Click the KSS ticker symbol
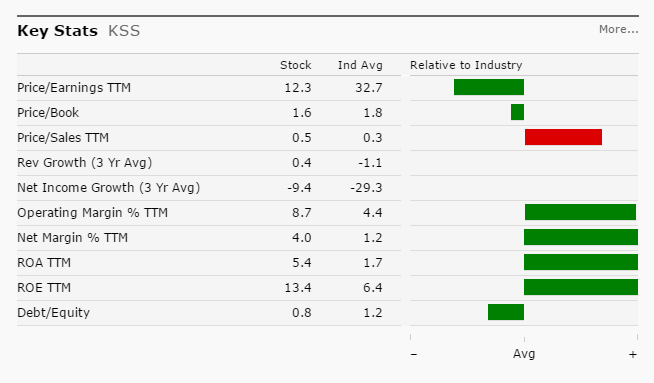The height and width of the screenshot is (383, 654). (x=124, y=31)
